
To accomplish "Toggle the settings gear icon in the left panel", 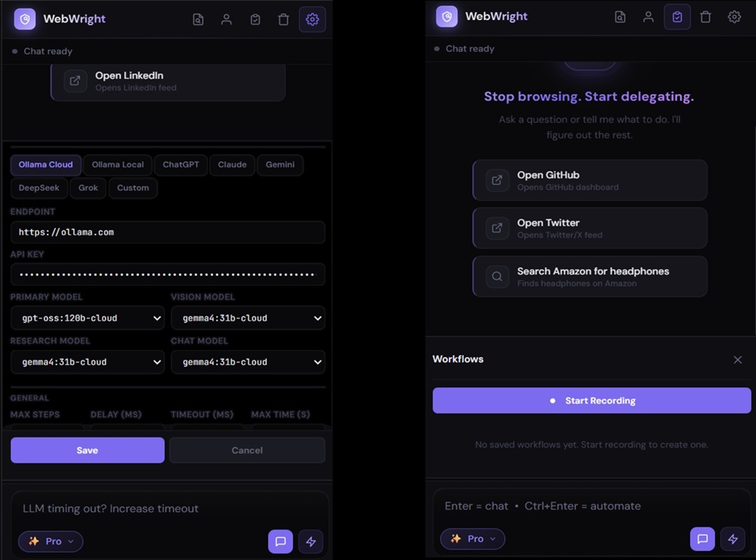I will click(312, 20).
